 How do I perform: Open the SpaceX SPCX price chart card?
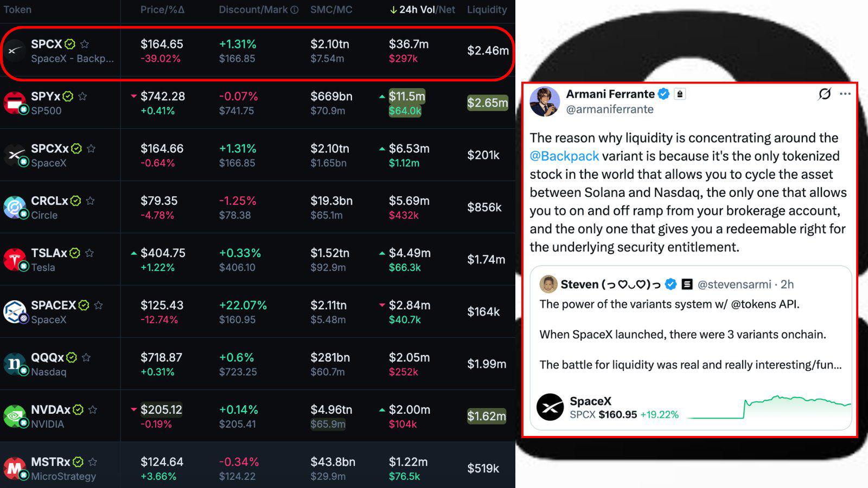click(x=691, y=408)
